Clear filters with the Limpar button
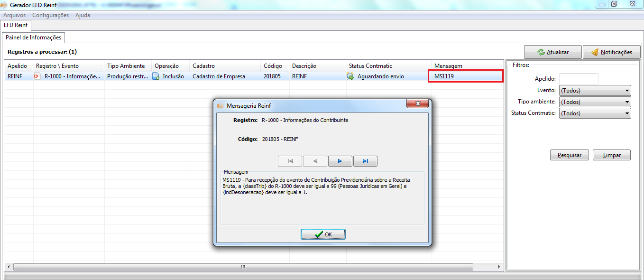Image resolution: width=644 pixels, height=280 pixels. click(612, 155)
